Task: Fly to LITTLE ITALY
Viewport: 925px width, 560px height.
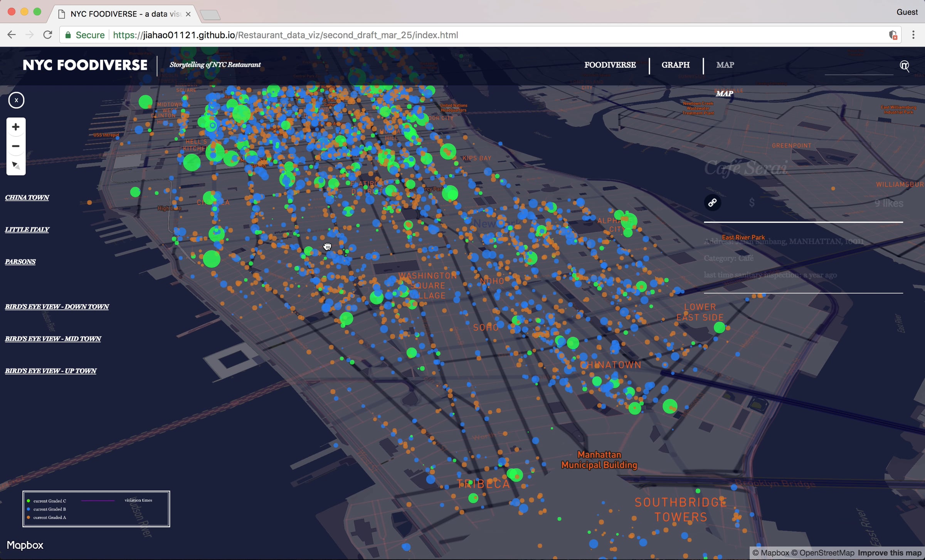Action: pos(27,229)
